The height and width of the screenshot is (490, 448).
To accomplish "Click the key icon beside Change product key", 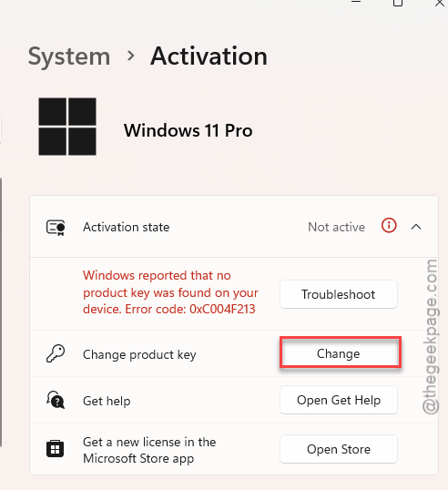I will [56, 353].
